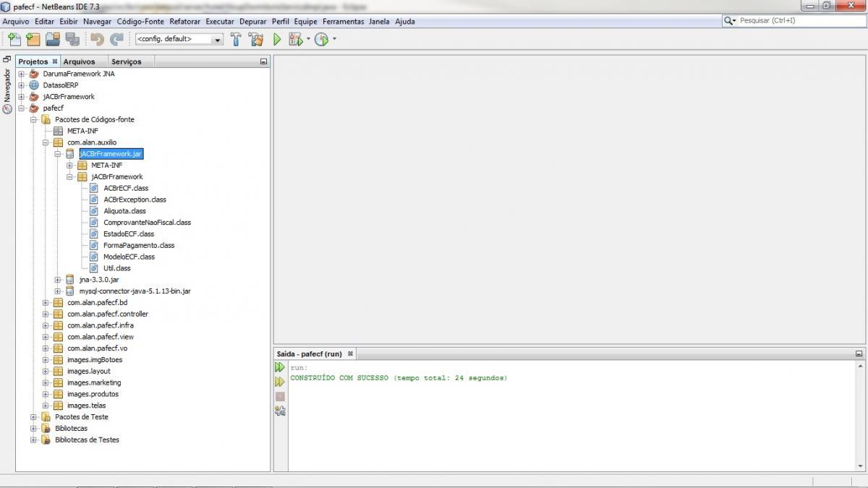Select Bibliotecas de Testes node

coord(87,440)
